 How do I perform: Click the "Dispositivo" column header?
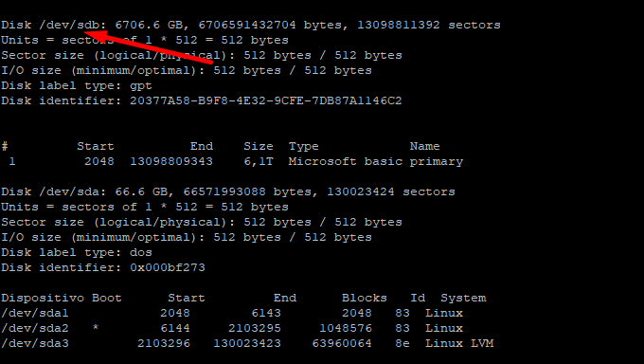pos(43,299)
